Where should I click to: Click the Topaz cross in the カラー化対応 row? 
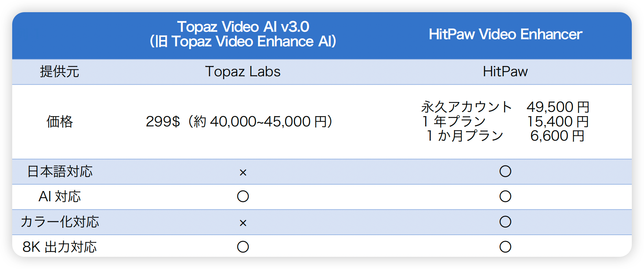click(243, 223)
